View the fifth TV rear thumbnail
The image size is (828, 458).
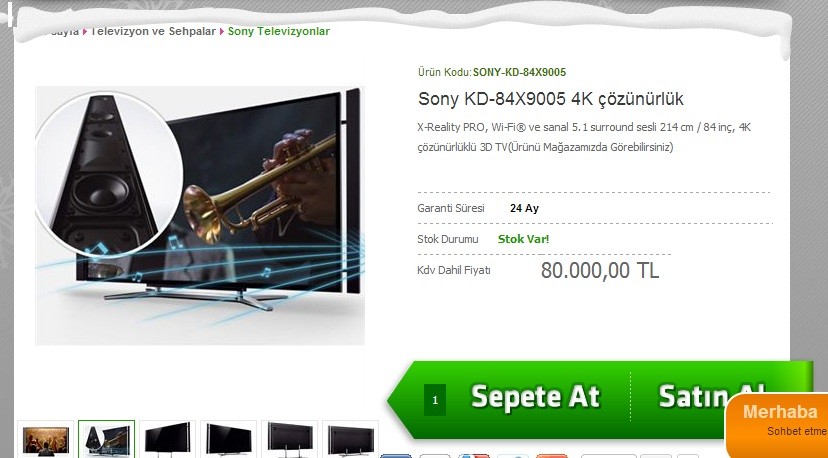click(x=289, y=440)
